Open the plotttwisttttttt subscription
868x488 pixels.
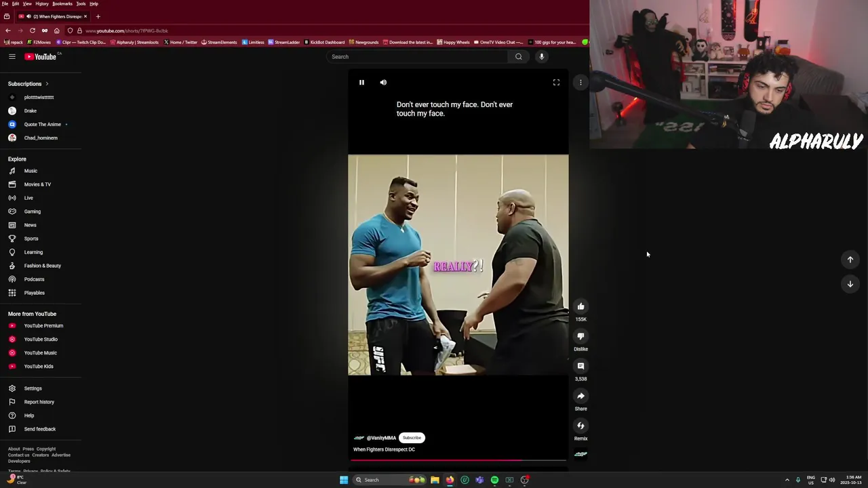click(x=39, y=97)
